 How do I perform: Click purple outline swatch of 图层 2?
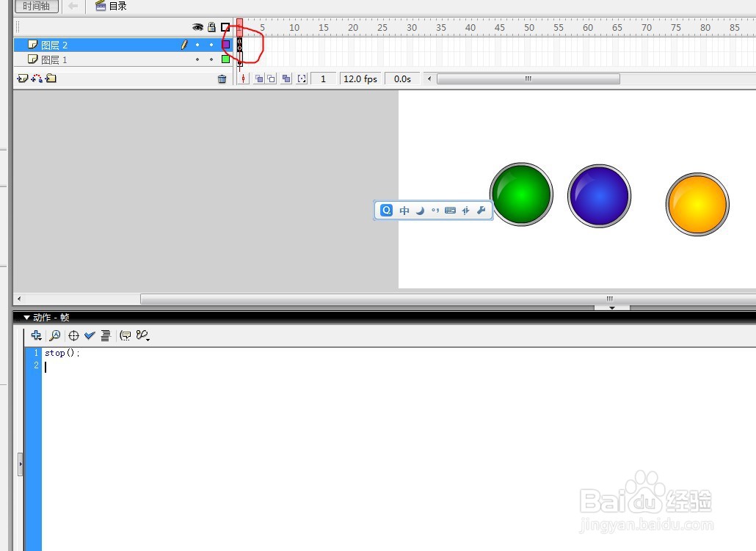pos(225,44)
